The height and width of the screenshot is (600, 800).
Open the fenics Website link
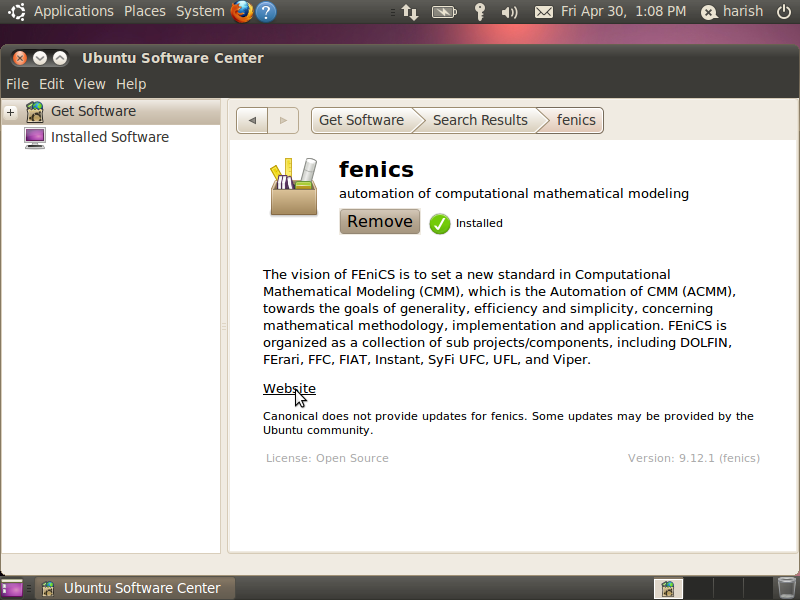pyautogui.click(x=289, y=388)
